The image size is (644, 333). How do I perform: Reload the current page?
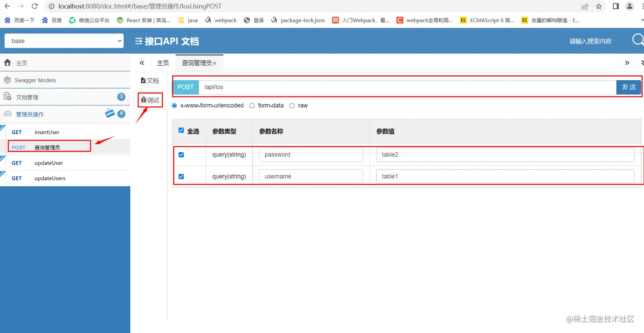coord(35,6)
